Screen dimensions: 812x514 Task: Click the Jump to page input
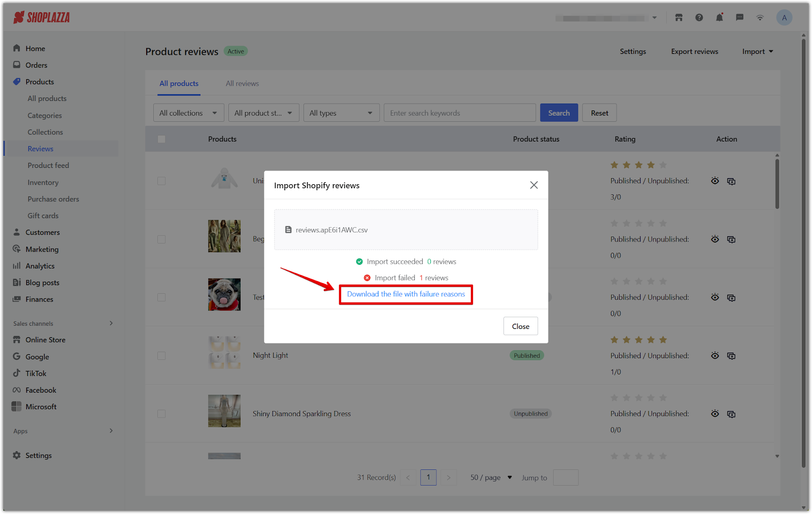tap(566, 478)
